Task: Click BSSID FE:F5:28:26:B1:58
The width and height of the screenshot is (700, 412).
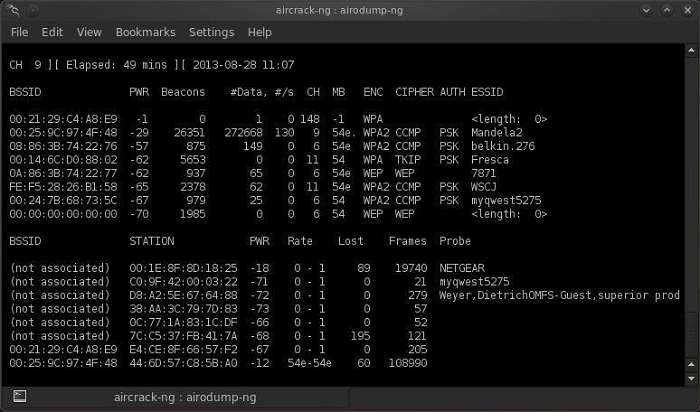Action: click(63, 187)
